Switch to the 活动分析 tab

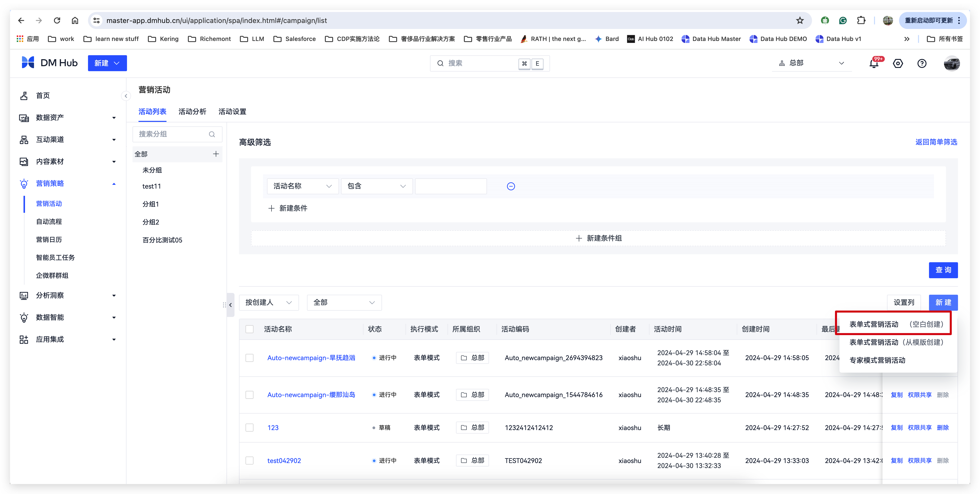click(x=192, y=112)
